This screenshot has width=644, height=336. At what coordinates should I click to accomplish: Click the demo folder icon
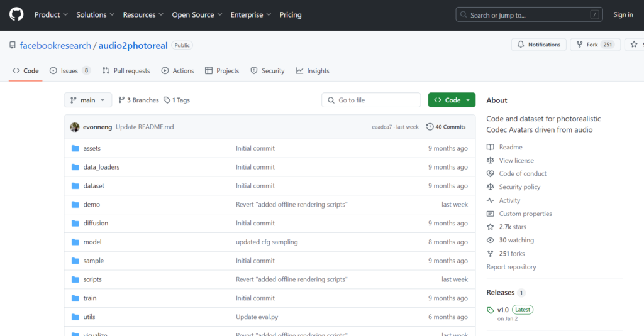pos(75,204)
